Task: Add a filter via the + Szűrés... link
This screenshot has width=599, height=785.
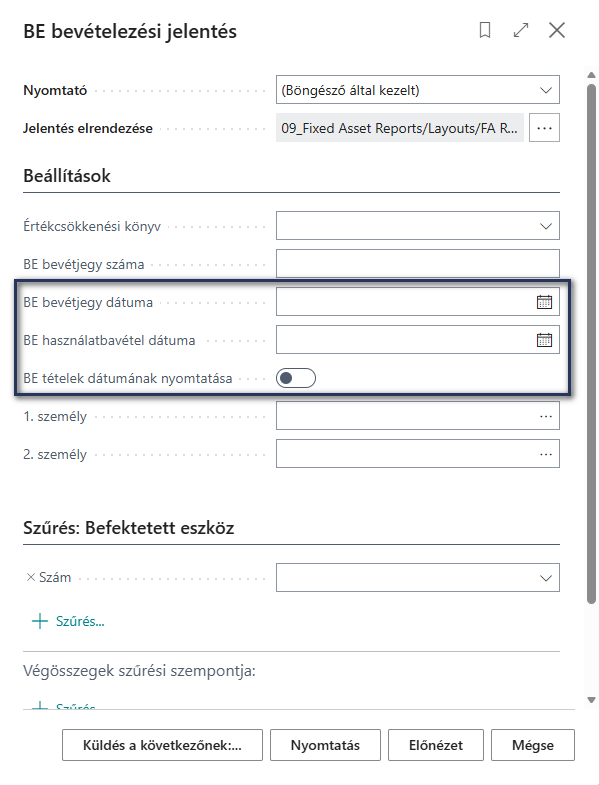Action: (68, 621)
